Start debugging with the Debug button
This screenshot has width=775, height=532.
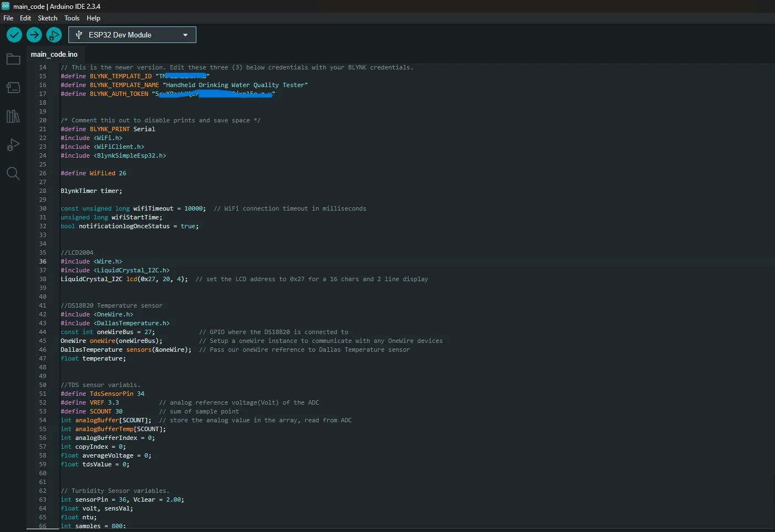(x=54, y=35)
